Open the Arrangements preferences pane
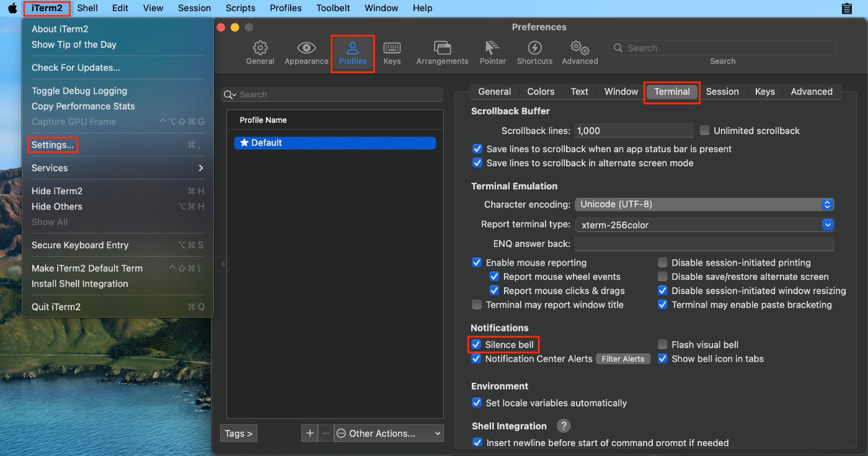The height and width of the screenshot is (456, 868). (442, 53)
